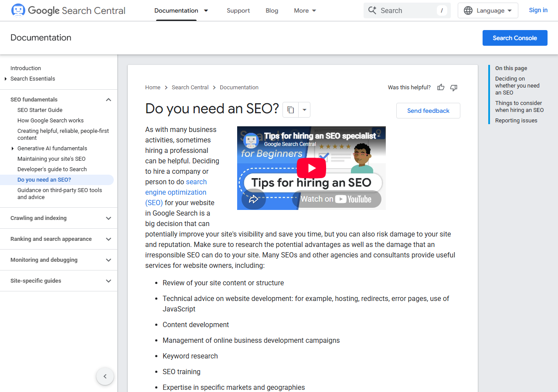Go to Home breadcrumb
The image size is (558, 392).
click(x=153, y=88)
